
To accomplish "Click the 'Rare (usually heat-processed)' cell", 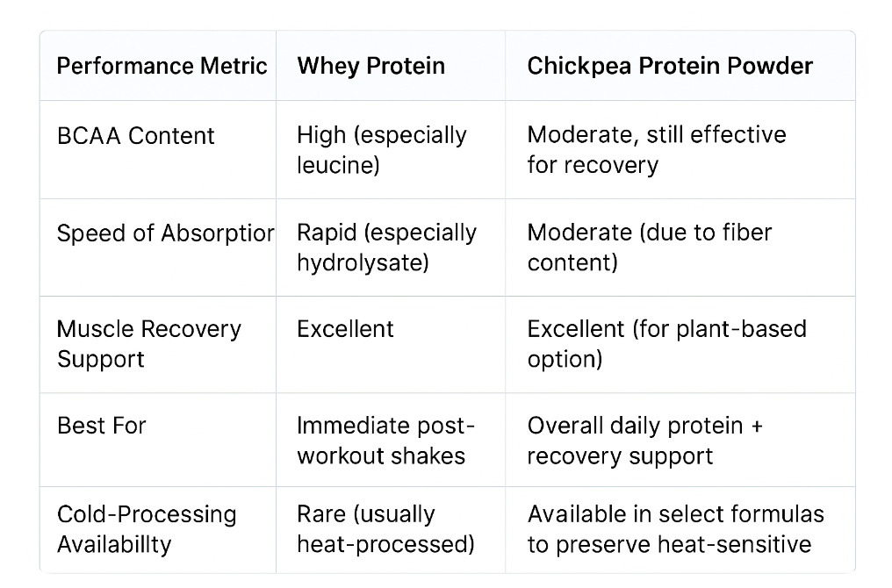I will click(385, 529).
